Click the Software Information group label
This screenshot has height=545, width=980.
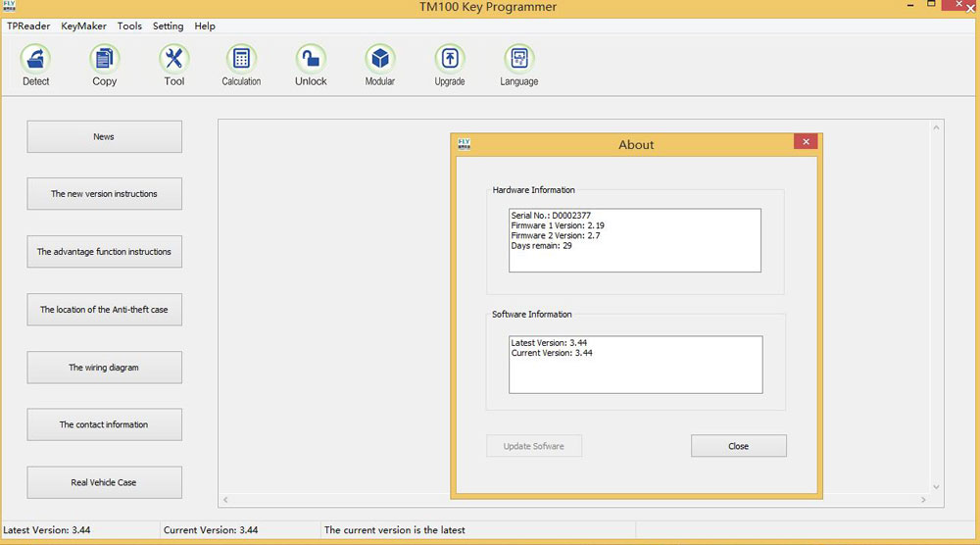(532, 314)
